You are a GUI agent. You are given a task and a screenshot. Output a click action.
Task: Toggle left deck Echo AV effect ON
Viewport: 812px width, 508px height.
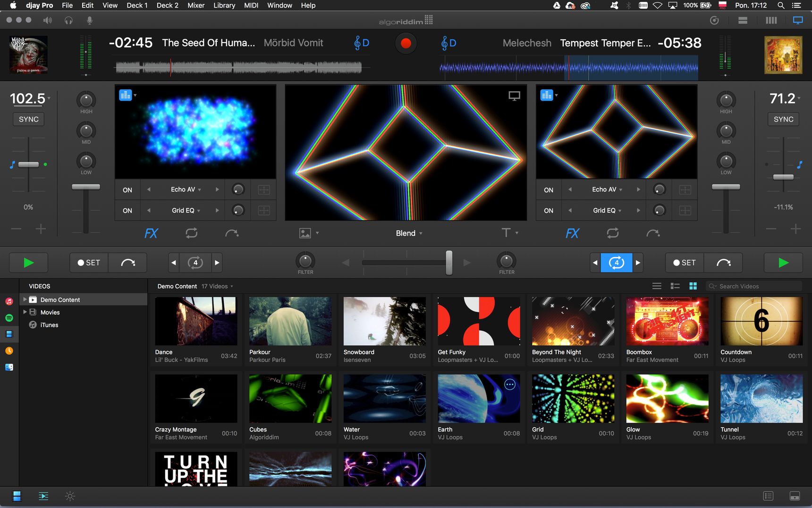pos(127,190)
